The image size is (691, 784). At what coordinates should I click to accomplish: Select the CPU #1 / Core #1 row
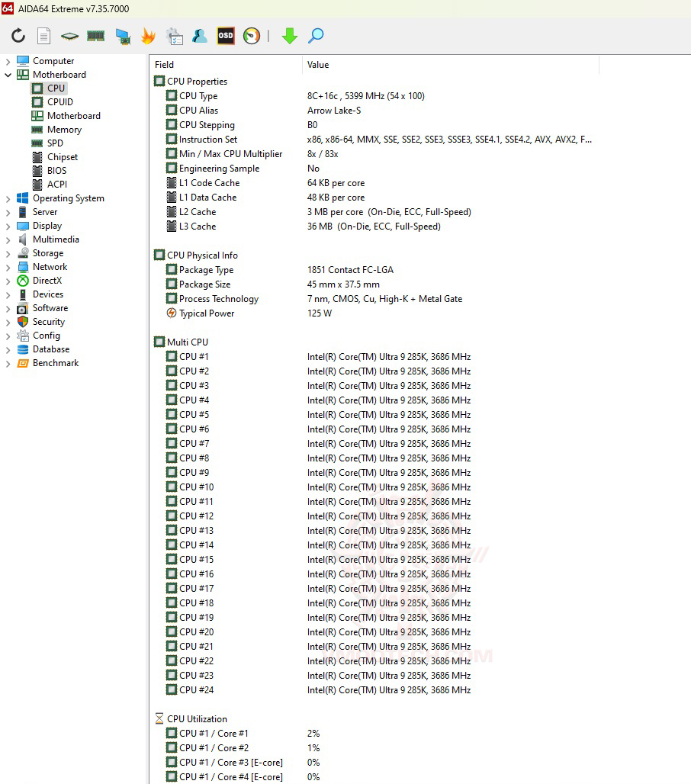pos(374,734)
